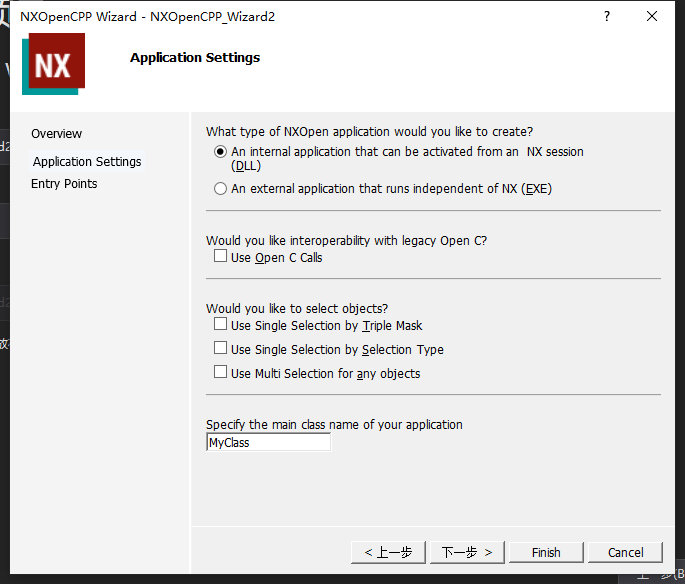The width and height of the screenshot is (685, 584).
Task: Check Use Single Selection by Selection Type
Action: [x=220, y=348]
